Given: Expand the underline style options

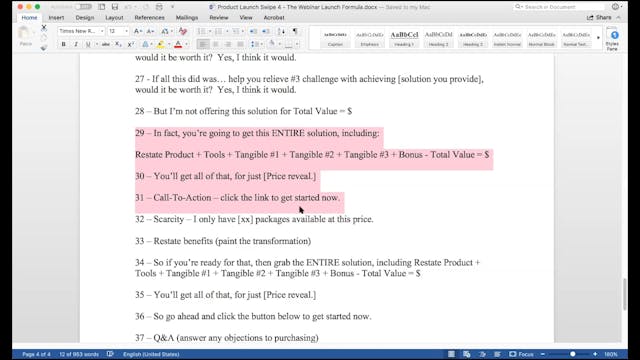Looking at the screenshot, I should tap(96, 44).
